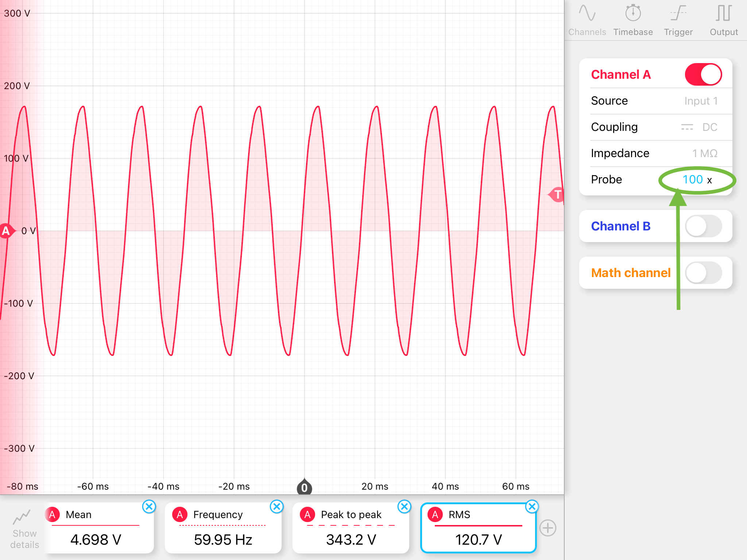This screenshot has width=747, height=560.
Task: Click the 59.95 Hz frequency value
Action: [223, 540]
